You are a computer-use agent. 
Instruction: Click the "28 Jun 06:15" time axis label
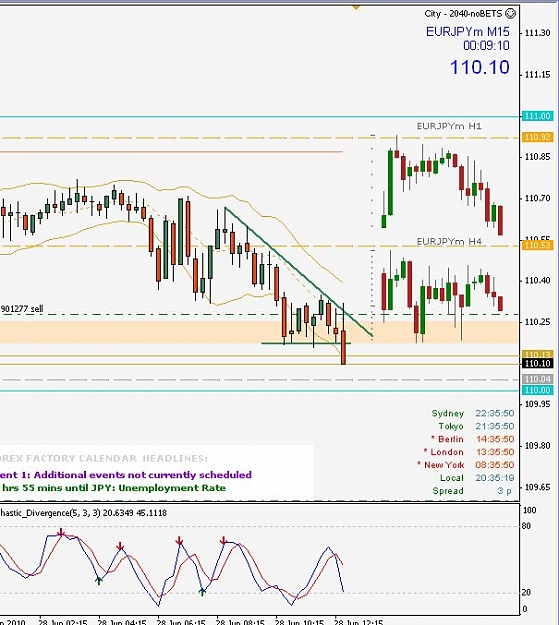pyautogui.click(x=181, y=622)
